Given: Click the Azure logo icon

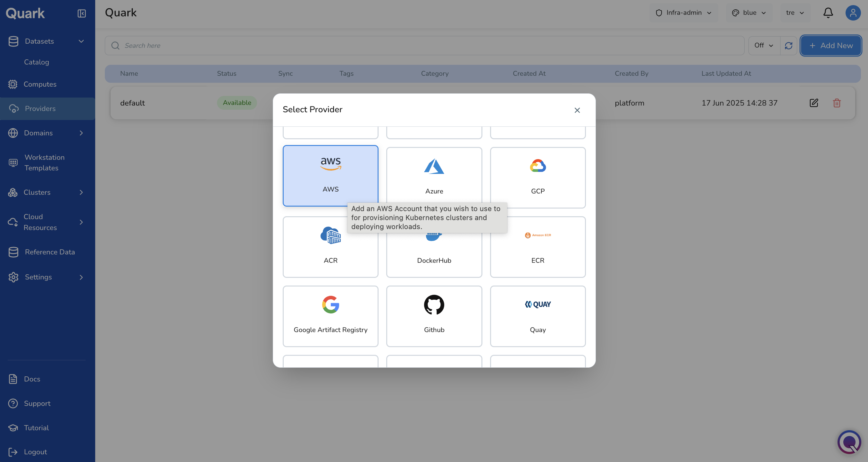Looking at the screenshot, I should [x=434, y=166].
